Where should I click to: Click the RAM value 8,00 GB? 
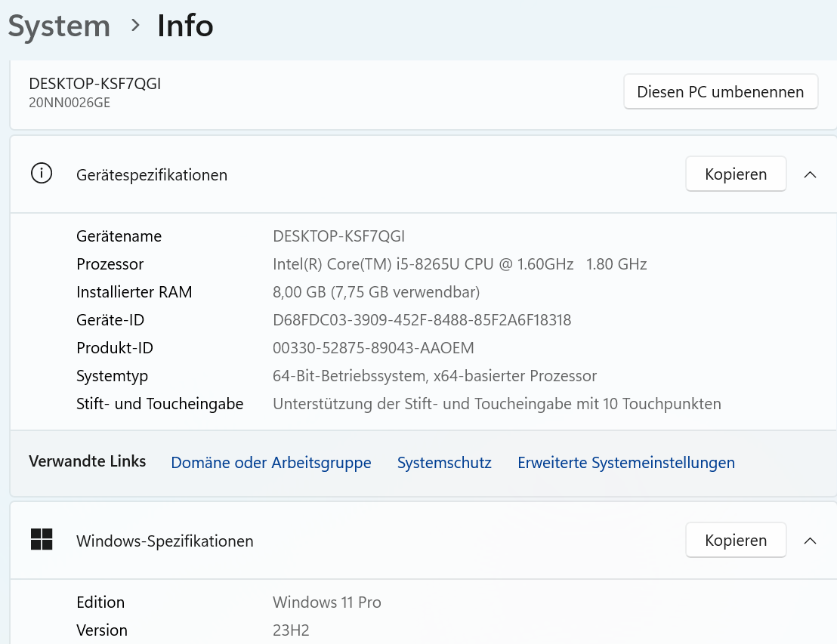[x=376, y=292]
